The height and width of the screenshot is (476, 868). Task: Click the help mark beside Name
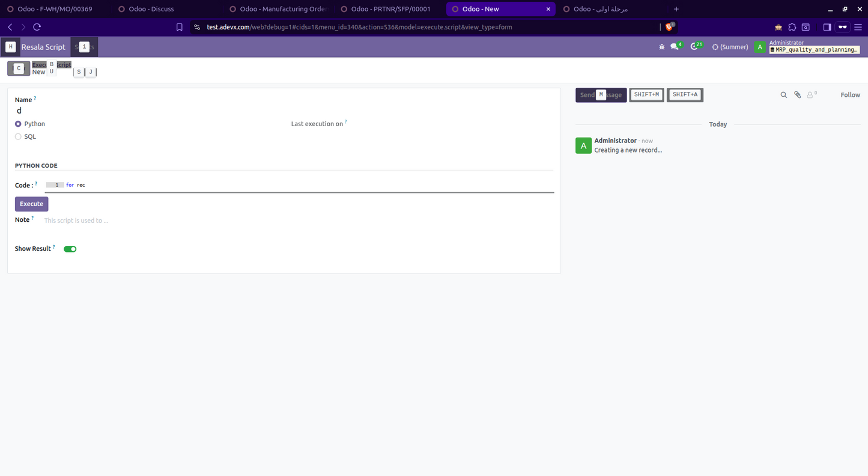pos(35,97)
